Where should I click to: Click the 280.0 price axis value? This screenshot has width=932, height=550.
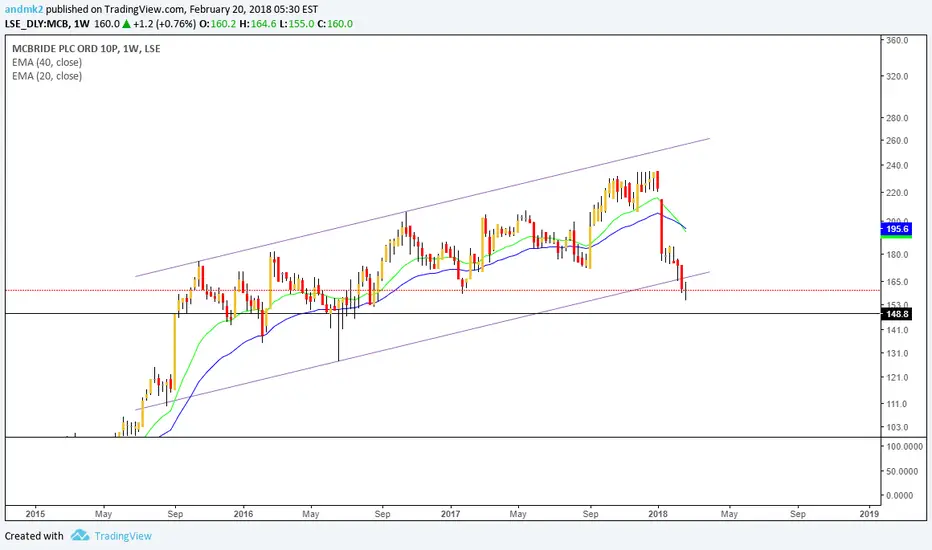[897, 118]
